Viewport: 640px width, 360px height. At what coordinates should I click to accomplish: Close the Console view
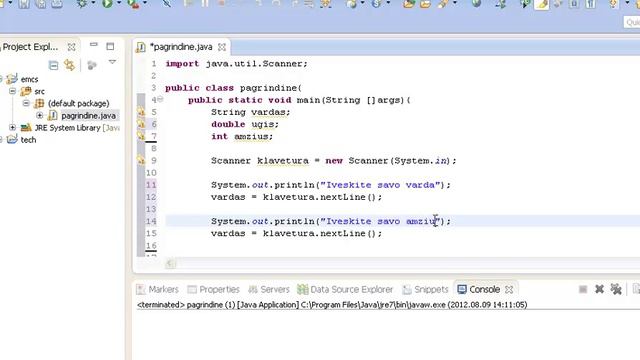509,289
